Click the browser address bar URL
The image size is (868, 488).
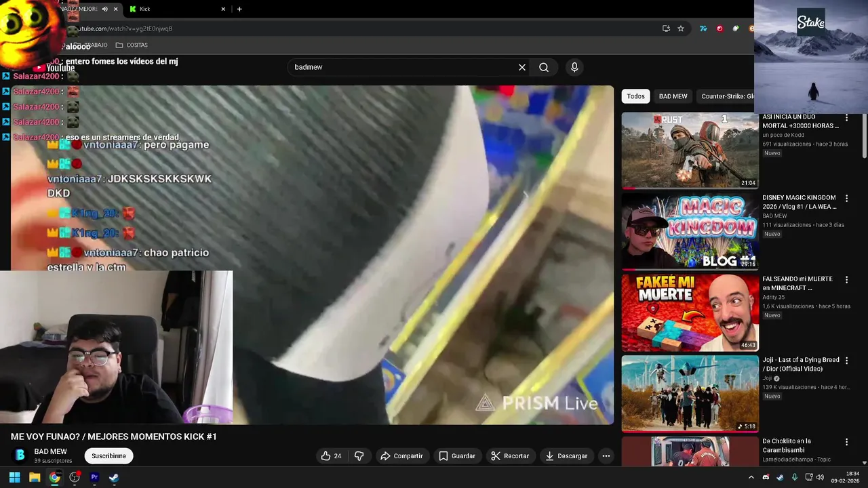(124, 28)
